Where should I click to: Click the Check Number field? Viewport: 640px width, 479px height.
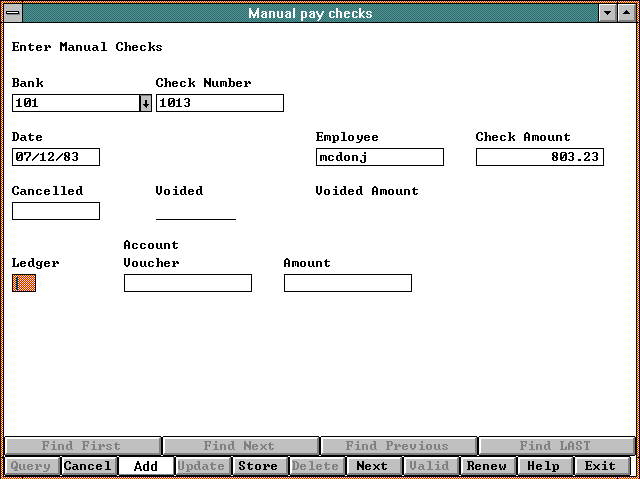pyautogui.click(x=219, y=103)
